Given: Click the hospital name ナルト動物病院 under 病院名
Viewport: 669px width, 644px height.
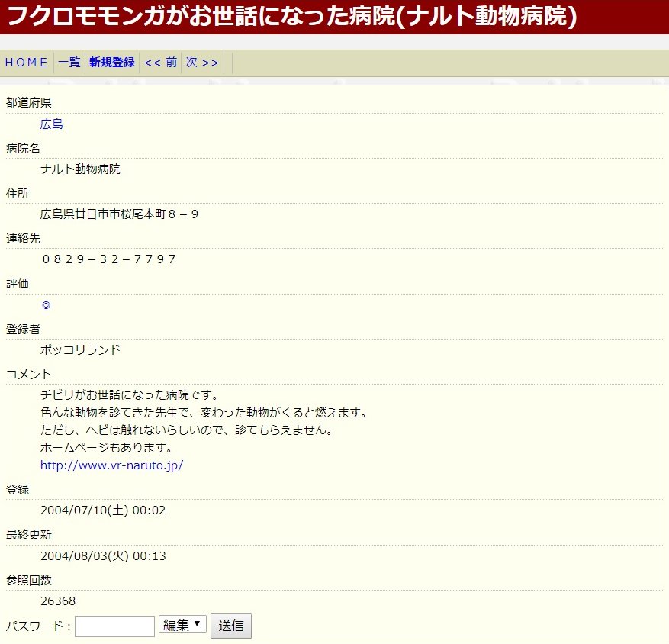Looking at the screenshot, I should (x=80, y=169).
